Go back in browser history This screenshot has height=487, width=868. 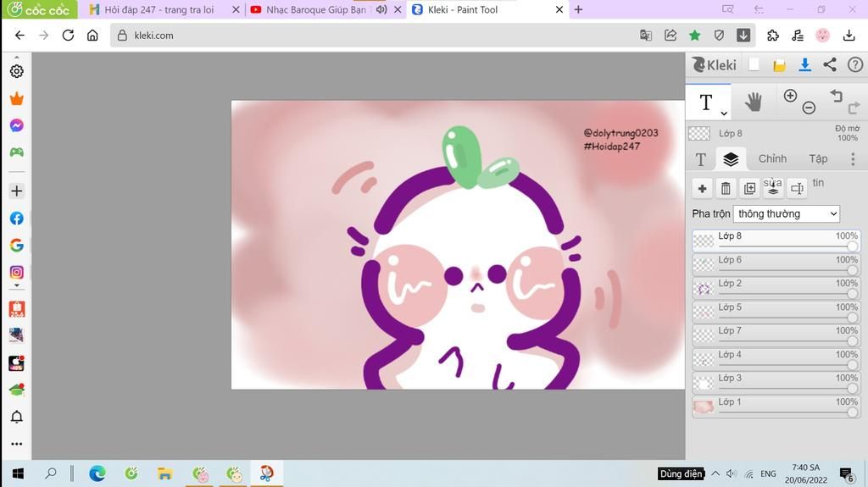click(19, 36)
